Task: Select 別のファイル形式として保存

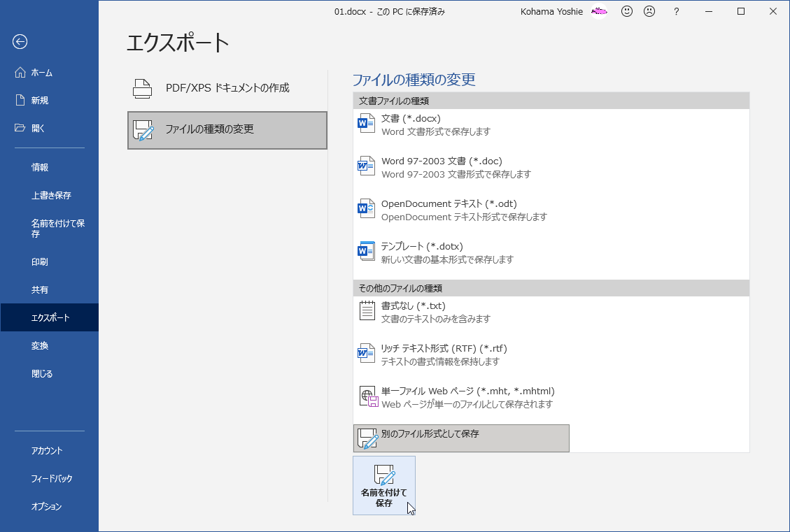Action: tap(462, 438)
